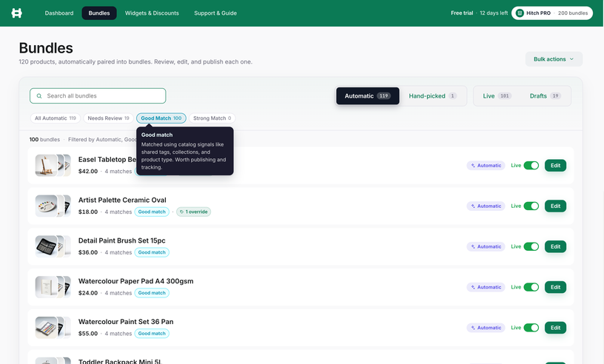
Task: Select the Bundles nav tab
Action: tap(99, 13)
